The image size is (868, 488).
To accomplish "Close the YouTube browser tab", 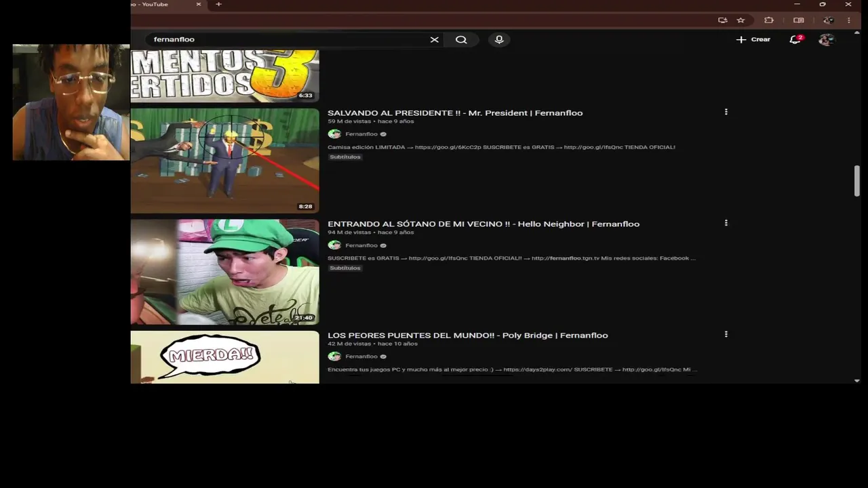I will click(x=199, y=4).
